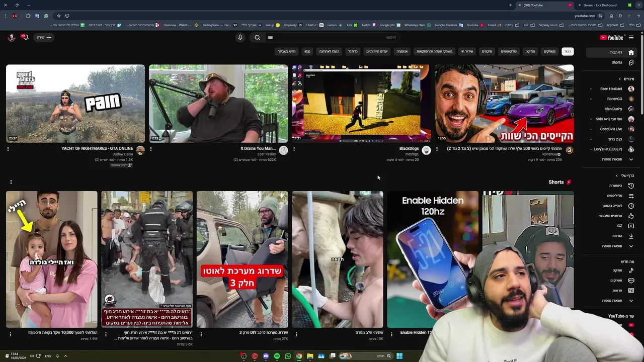Open the My page (הדף שלי) section chevron

[x=617, y=175]
